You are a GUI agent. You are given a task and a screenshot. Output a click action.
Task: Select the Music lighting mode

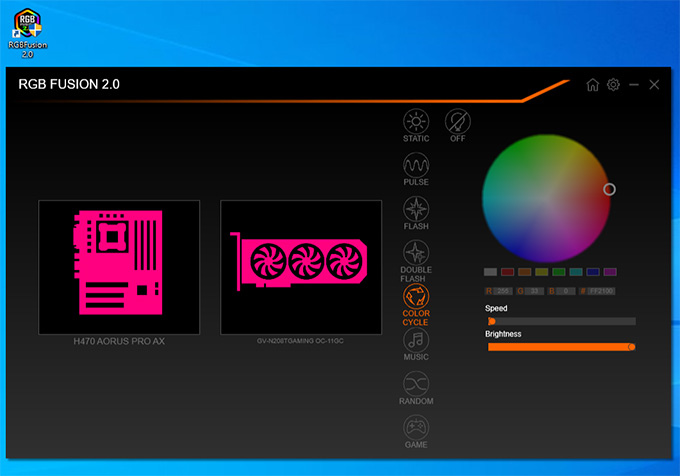[416, 344]
